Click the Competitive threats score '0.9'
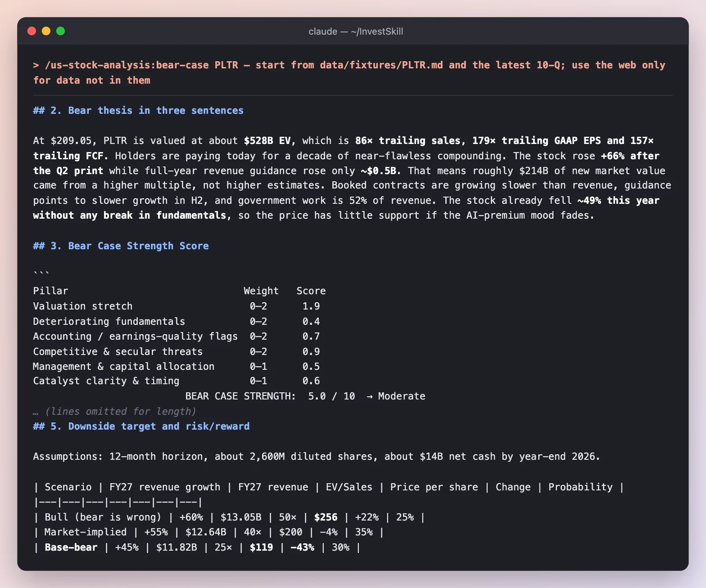The width and height of the screenshot is (706, 588). (x=311, y=352)
